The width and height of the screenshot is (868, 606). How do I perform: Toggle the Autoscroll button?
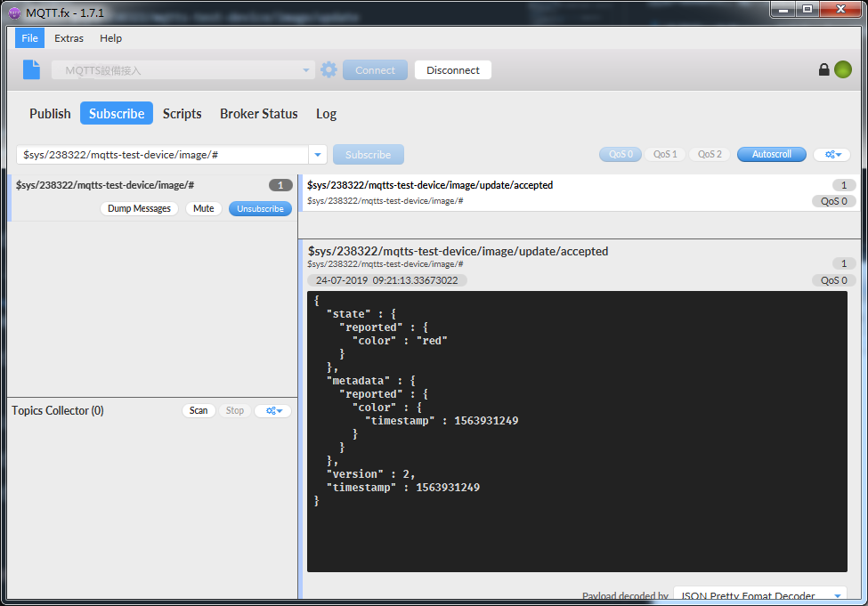pyautogui.click(x=771, y=155)
